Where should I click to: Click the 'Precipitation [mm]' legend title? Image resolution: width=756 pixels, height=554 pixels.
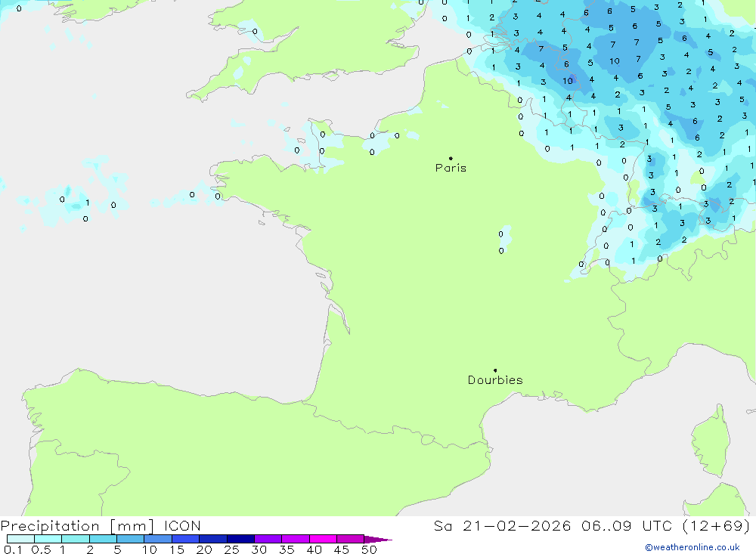tap(77, 526)
